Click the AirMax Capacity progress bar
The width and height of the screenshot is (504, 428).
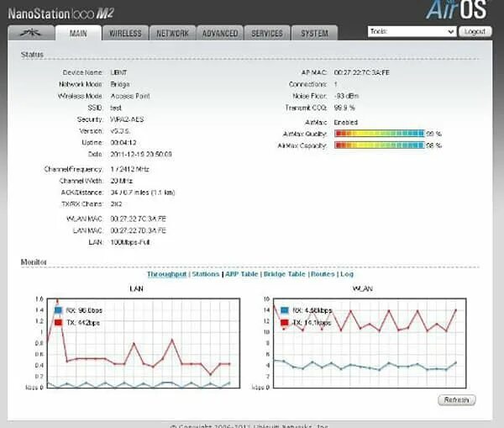click(x=380, y=145)
